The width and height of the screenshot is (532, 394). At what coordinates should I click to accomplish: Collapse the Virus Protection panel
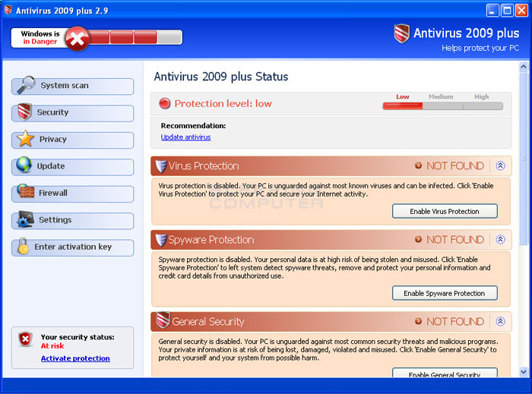(500, 165)
